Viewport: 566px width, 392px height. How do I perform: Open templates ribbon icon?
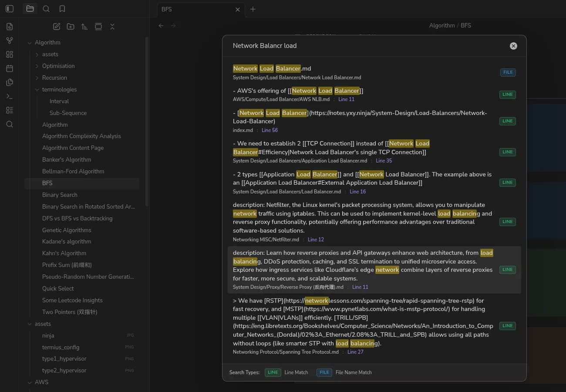pyautogui.click(x=10, y=82)
